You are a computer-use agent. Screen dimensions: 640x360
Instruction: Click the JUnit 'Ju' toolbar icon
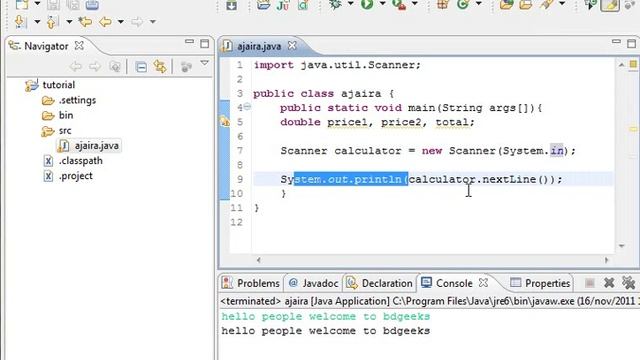(283, 4)
